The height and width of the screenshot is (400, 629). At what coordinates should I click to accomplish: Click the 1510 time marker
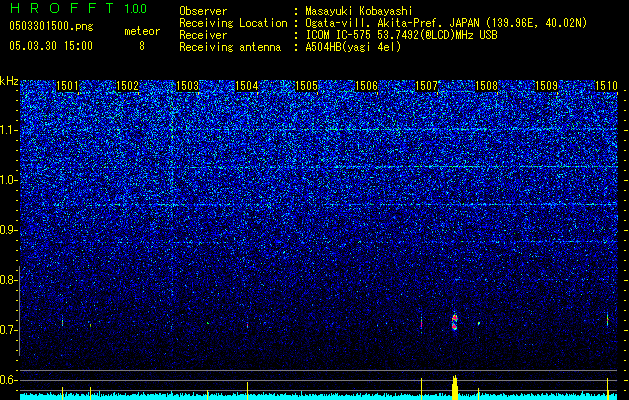(606, 86)
